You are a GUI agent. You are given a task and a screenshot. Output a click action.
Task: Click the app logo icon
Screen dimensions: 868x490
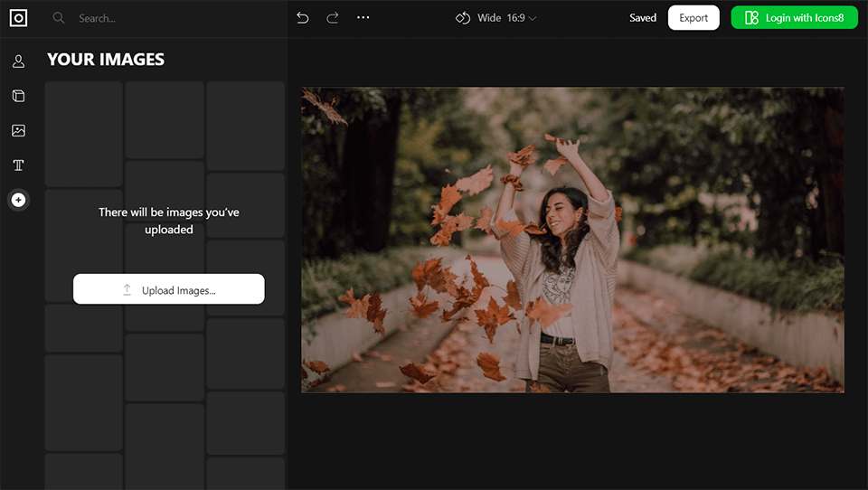[18, 18]
